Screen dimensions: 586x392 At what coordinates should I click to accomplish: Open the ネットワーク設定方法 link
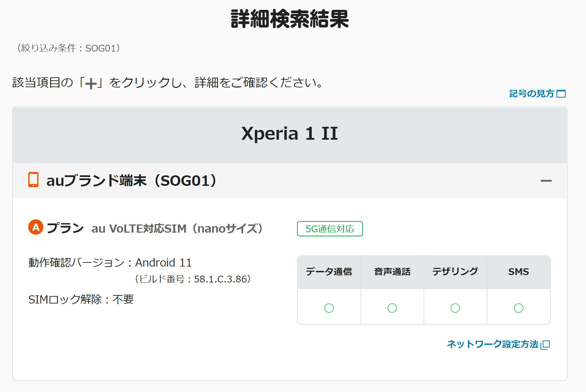(x=492, y=344)
